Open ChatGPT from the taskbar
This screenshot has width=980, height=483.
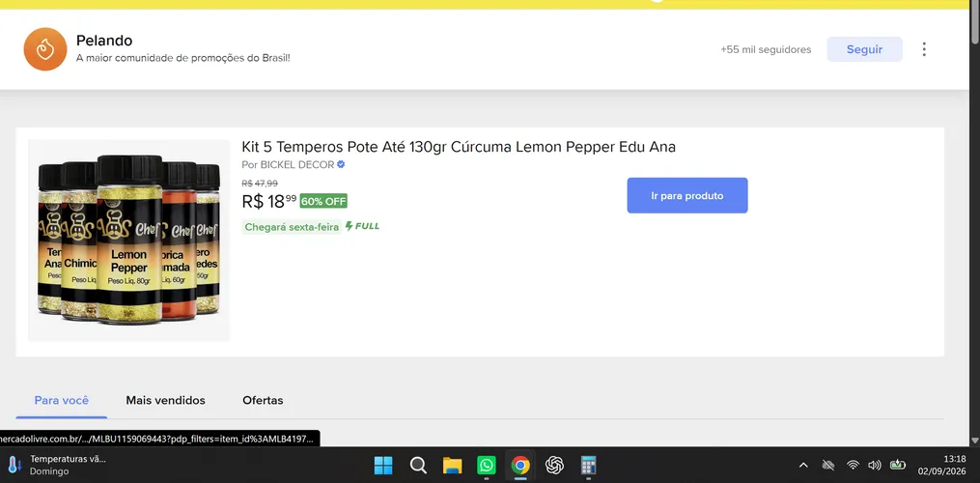554,466
